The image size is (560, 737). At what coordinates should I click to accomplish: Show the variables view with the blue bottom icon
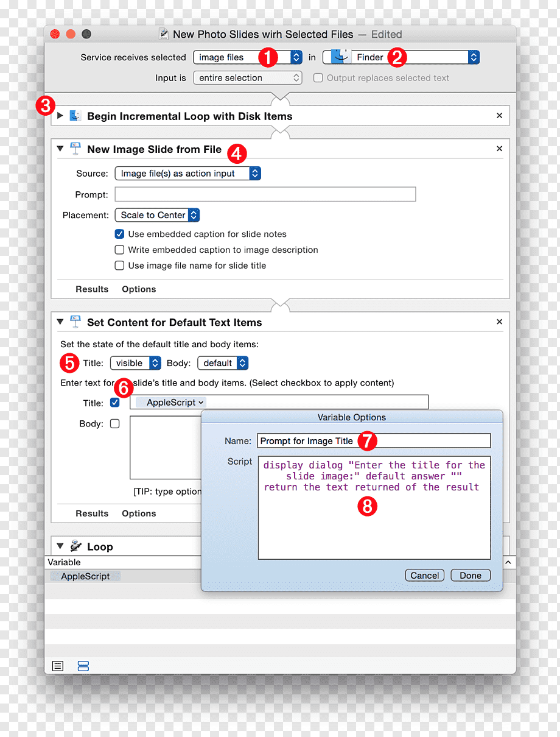pos(83,666)
